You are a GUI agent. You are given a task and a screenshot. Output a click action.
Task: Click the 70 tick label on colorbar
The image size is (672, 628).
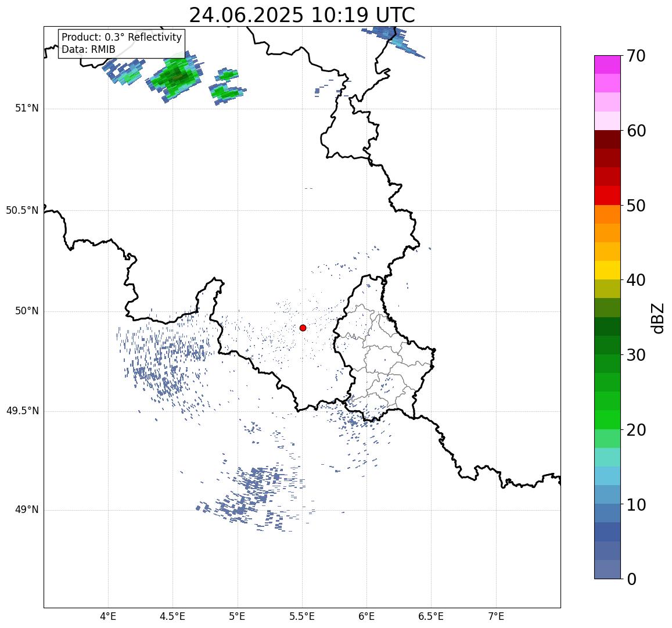coord(636,56)
